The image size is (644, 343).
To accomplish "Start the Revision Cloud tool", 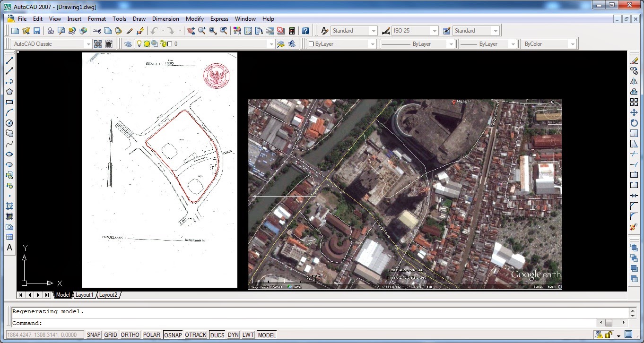I will 9,133.
